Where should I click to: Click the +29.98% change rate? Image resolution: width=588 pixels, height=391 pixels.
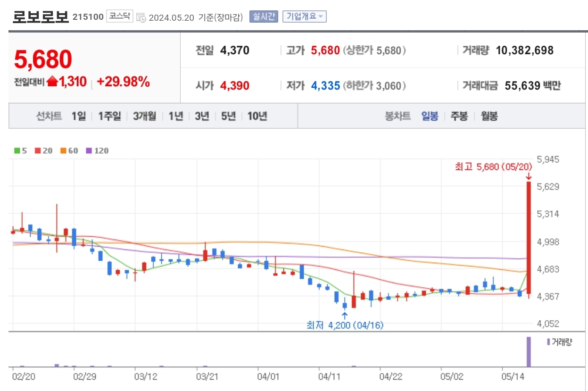click(123, 82)
